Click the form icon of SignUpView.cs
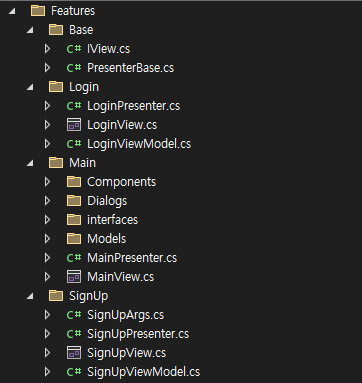Viewport: 362px width, 383px height. (x=74, y=353)
